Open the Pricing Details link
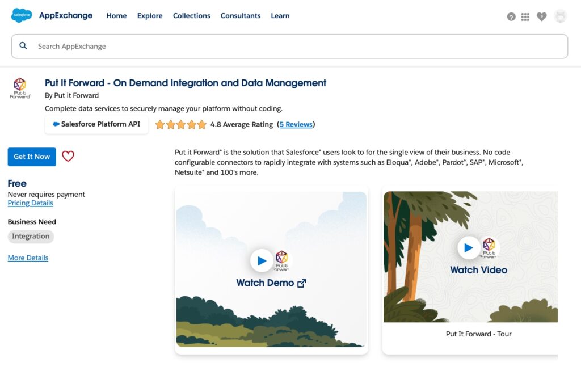581x392 pixels. pyautogui.click(x=31, y=203)
